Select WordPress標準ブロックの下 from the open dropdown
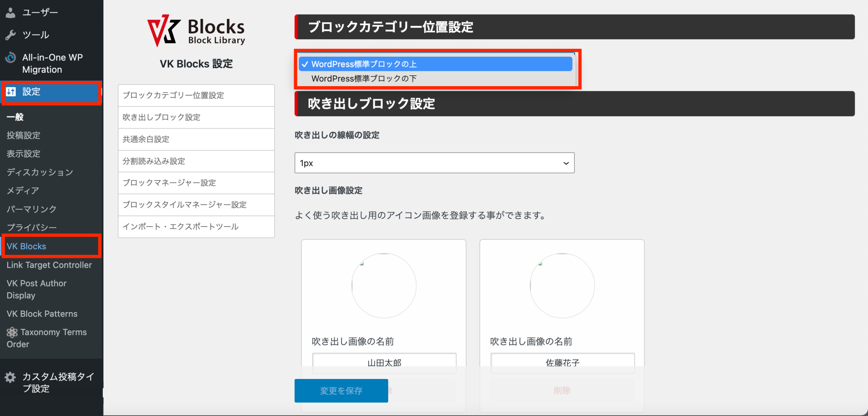Screen dimensions: 868x416 coord(364,78)
